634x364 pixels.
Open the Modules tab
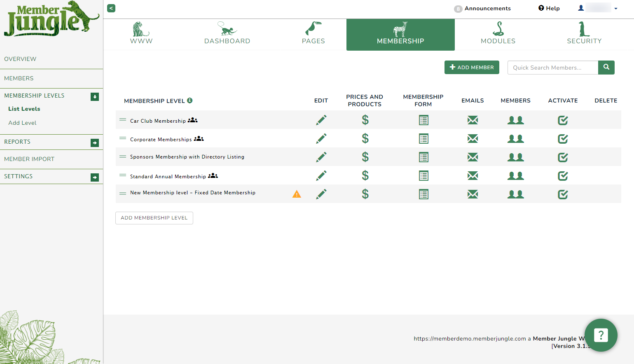tap(498, 34)
